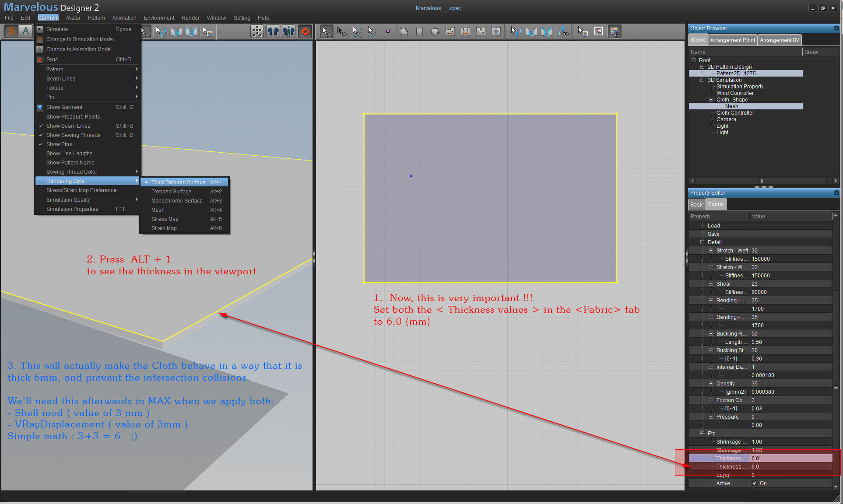The height and width of the screenshot is (504, 843).
Task: Switch to the Basic property tab
Action: [x=697, y=204]
